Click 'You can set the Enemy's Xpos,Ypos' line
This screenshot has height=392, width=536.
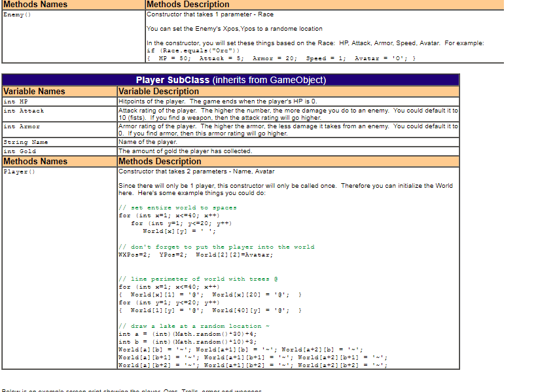point(234,29)
